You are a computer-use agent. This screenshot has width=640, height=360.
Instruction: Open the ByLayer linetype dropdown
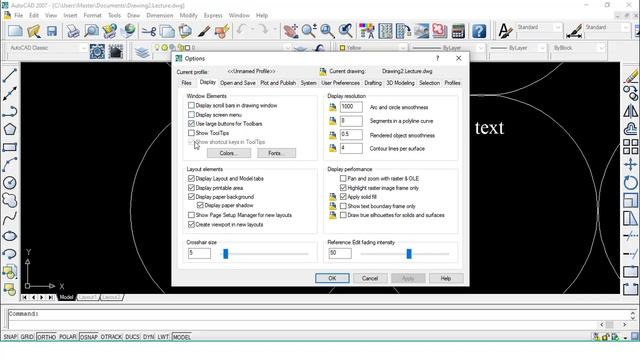pyautogui.click(x=480, y=48)
